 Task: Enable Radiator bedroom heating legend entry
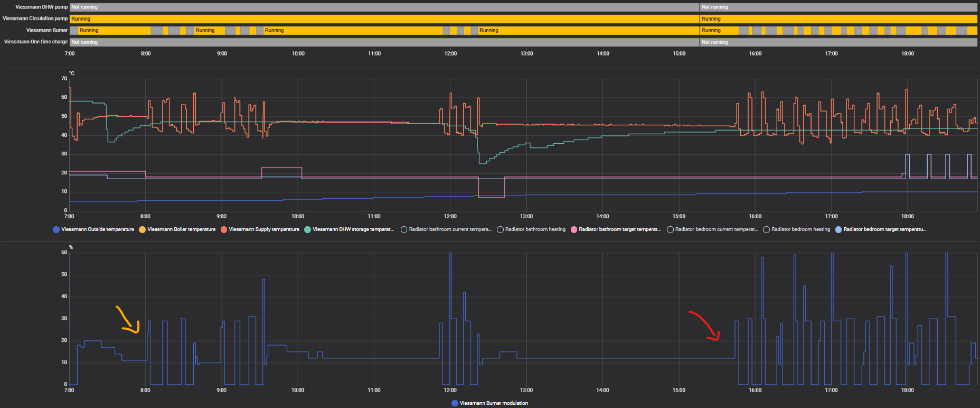point(797,229)
